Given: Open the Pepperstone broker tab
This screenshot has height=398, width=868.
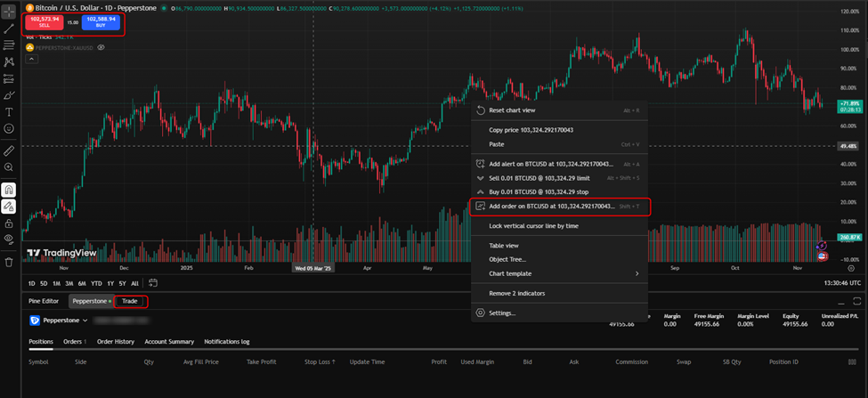Looking at the screenshot, I should coord(92,301).
